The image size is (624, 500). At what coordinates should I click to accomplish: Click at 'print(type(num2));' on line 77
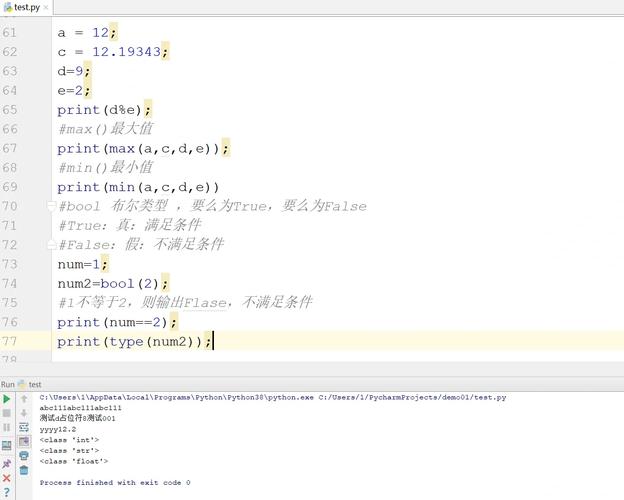(x=135, y=342)
